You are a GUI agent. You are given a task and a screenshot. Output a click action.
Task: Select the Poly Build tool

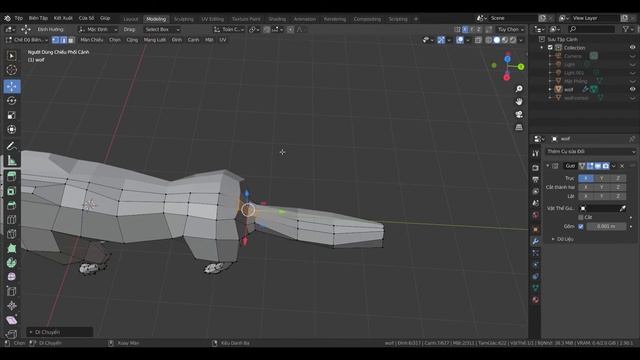11,248
